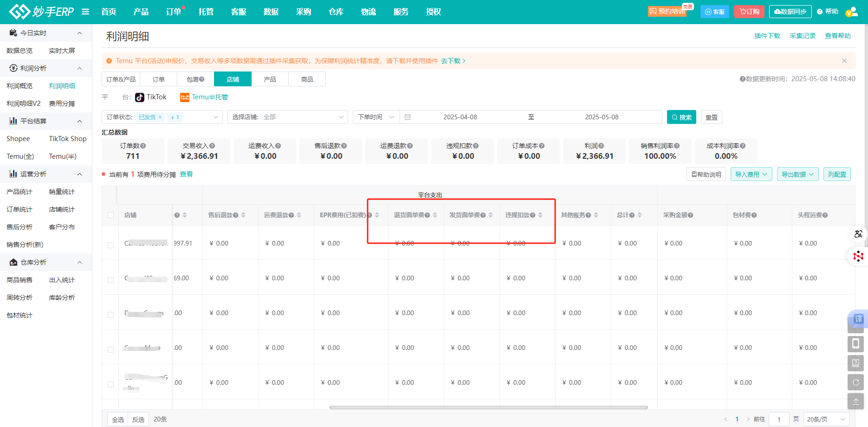Viewport: 868px width, 427px height.
Task: Click the horizontal table scrollbar
Action: coord(488,408)
